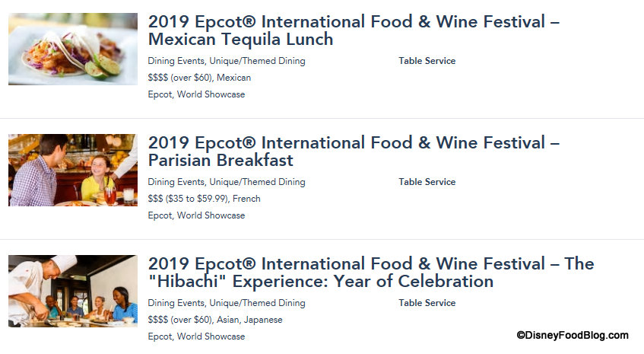Open the Mexican Tequila Lunch title link
The image size is (644, 354).
[354, 30]
